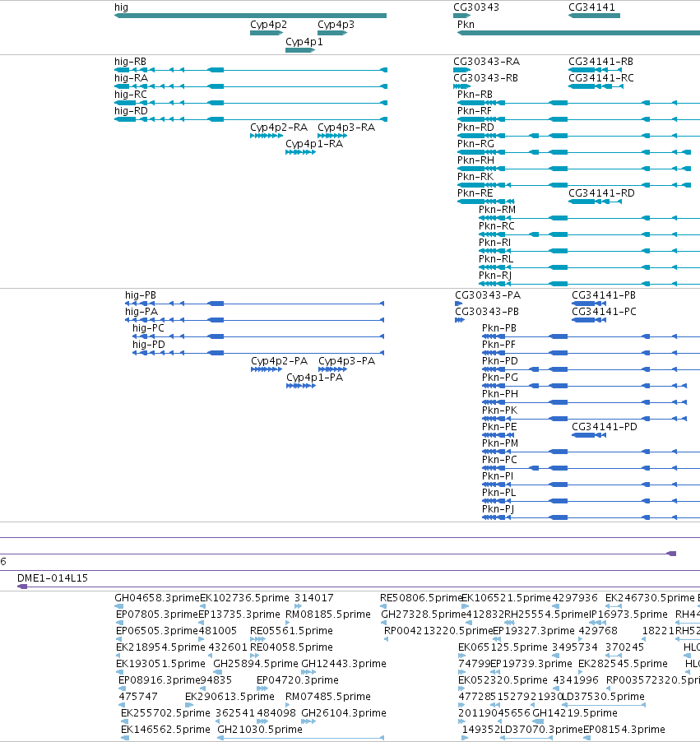Image resolution: width=700 pixels, height=742 pixels.
Task: Select the Pkn-PJ protein label
Action: tap(498, 509)
